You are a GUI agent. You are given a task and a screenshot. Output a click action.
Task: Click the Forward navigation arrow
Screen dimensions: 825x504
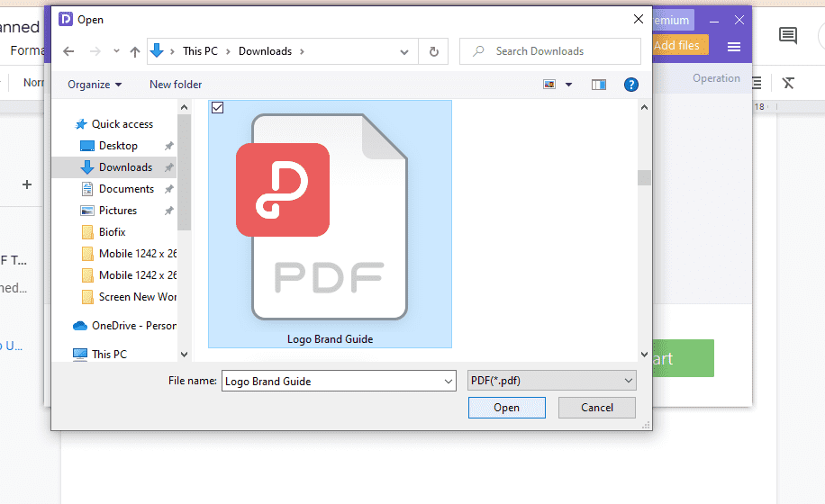pos(95,51)
